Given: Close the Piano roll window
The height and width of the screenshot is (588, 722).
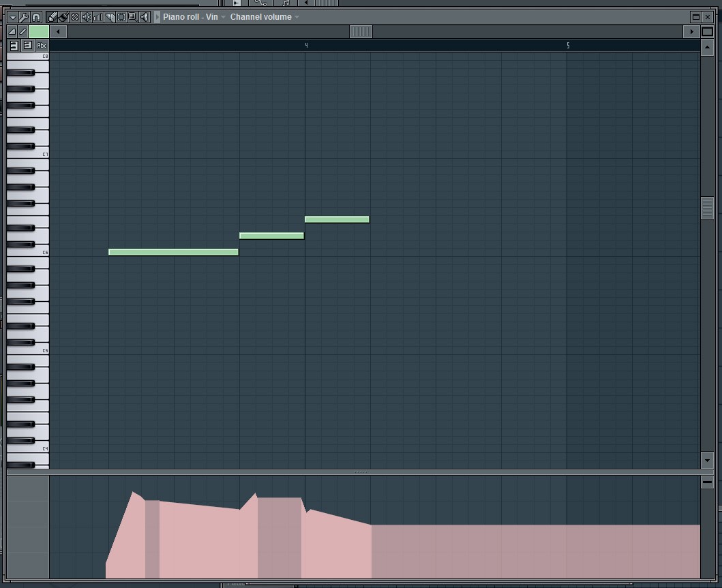Looking at the screenshot, I should (708, 17).
